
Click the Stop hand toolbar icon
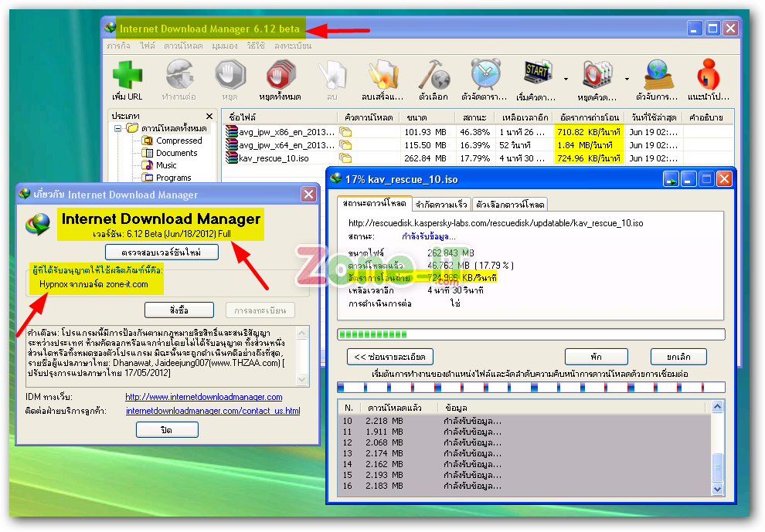coord(229,75)
